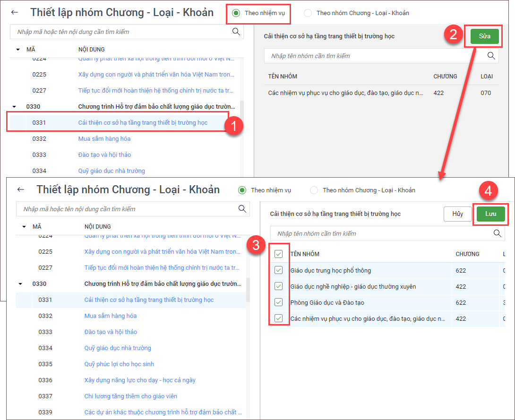
Task: Click the back arrow in the top panel
Action: click(15, 13)
